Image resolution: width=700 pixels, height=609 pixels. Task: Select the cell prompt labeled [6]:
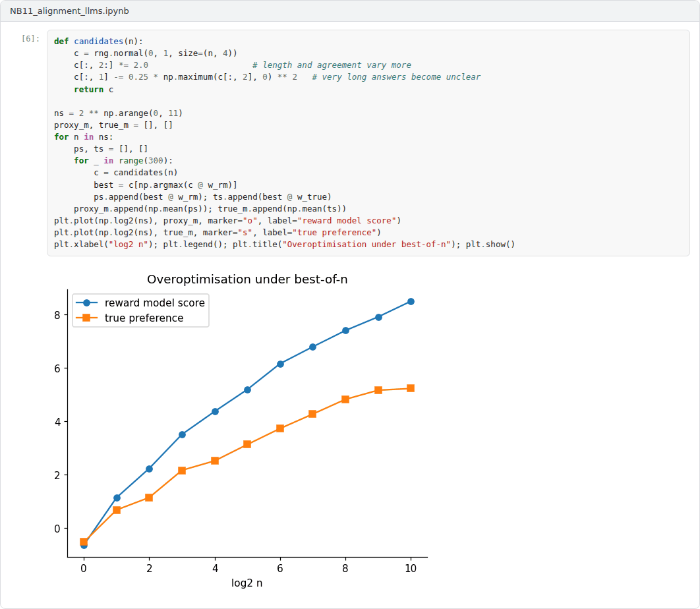tap(30, 38)
